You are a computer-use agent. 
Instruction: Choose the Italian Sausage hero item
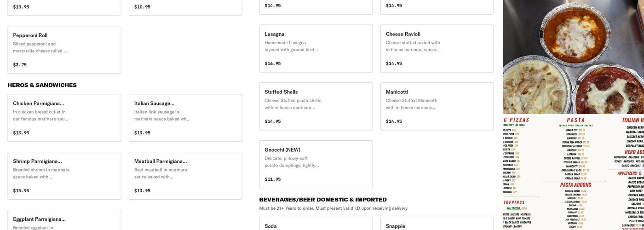click(x=185, y=117)
